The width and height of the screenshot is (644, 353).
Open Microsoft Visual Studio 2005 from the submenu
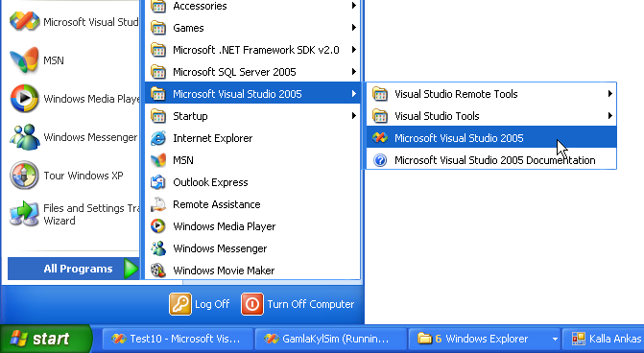point(491,138)
